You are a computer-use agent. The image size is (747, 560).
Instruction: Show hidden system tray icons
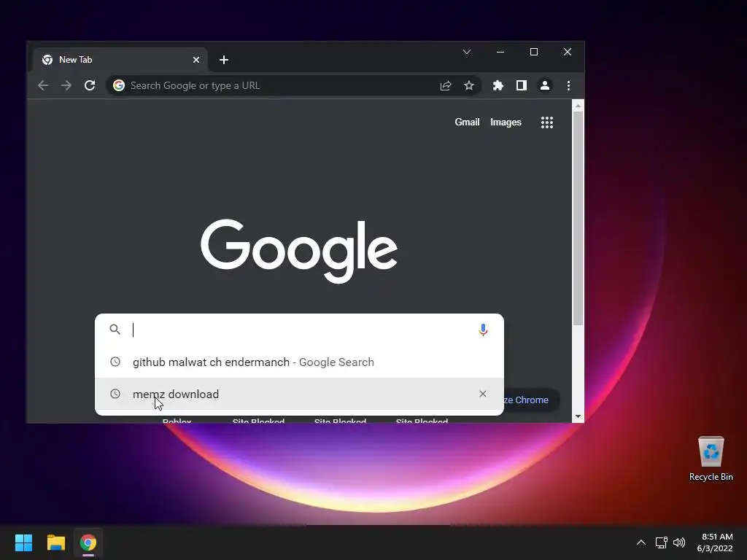641,542
